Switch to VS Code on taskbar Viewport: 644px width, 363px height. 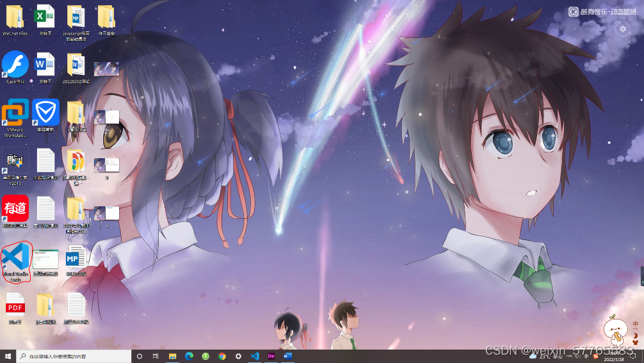[255, 356]
